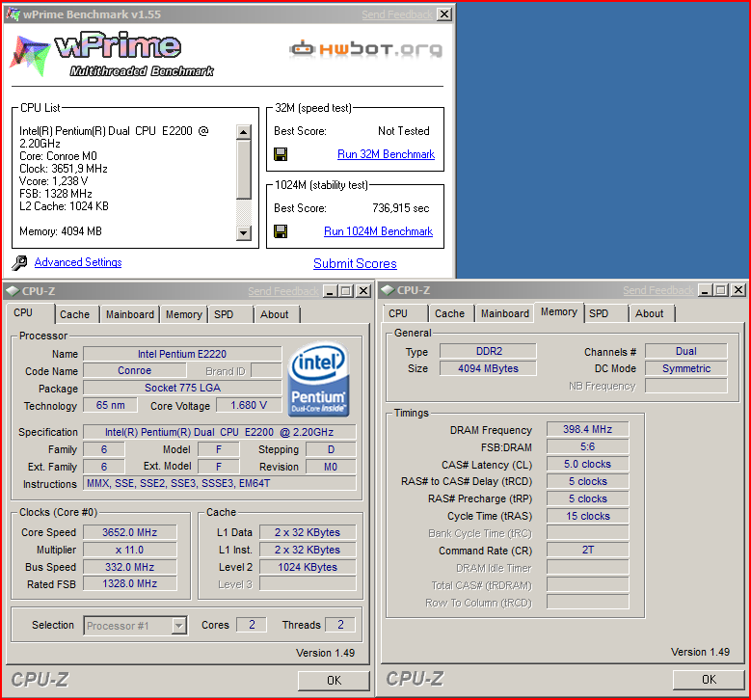
Task: Open Cache tab in right CPU-Z window
Action: pyautogui.click(x=450, y=313)
